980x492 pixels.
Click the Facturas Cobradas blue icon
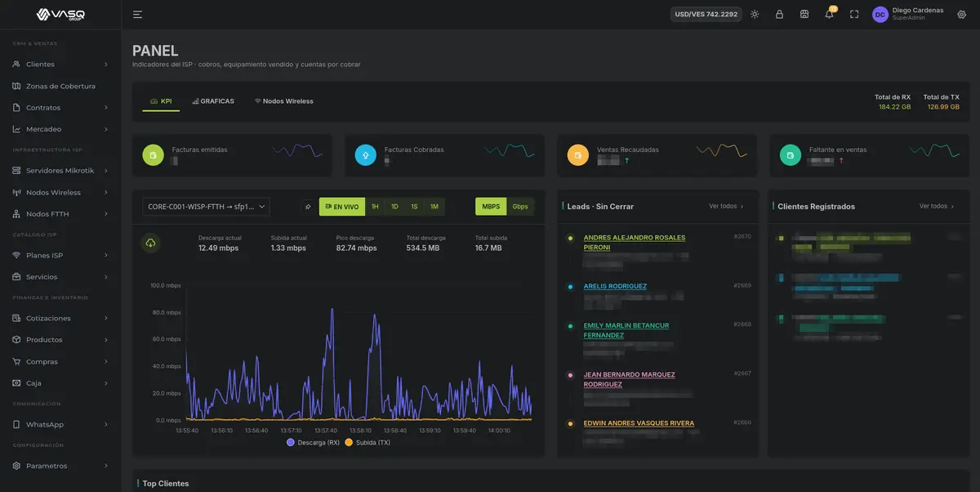365,154
